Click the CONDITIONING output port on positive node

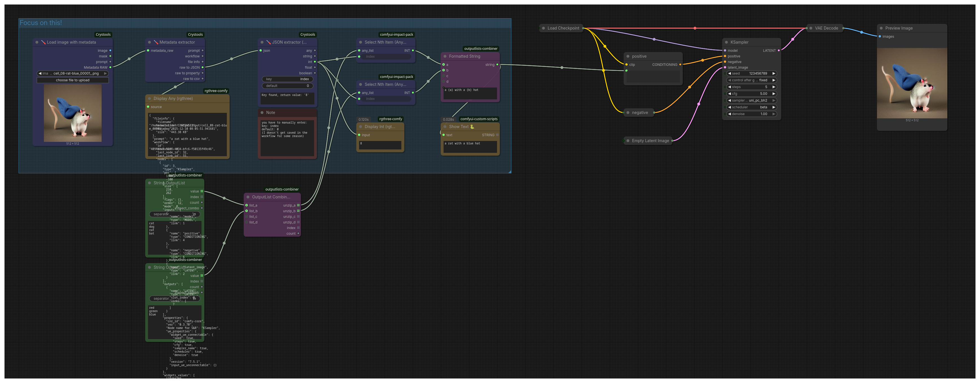pyautogui.click(x=680, y=65)
